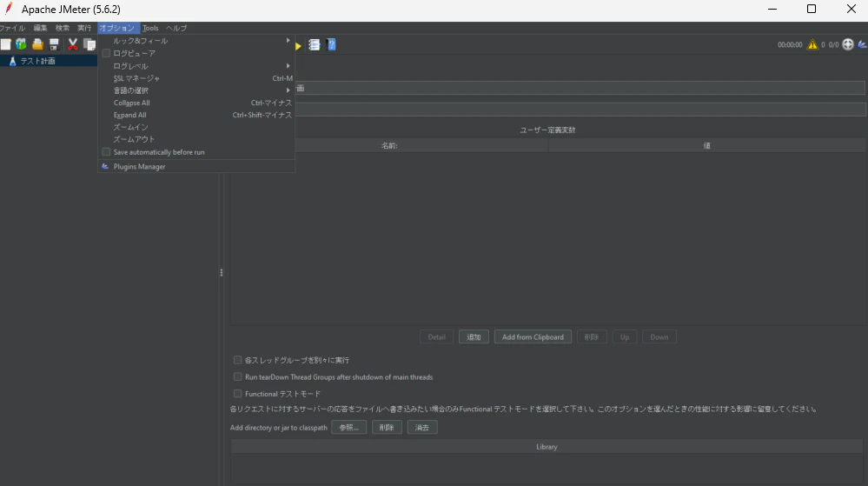Enable Save automatically before run

[x=106, y=152]
